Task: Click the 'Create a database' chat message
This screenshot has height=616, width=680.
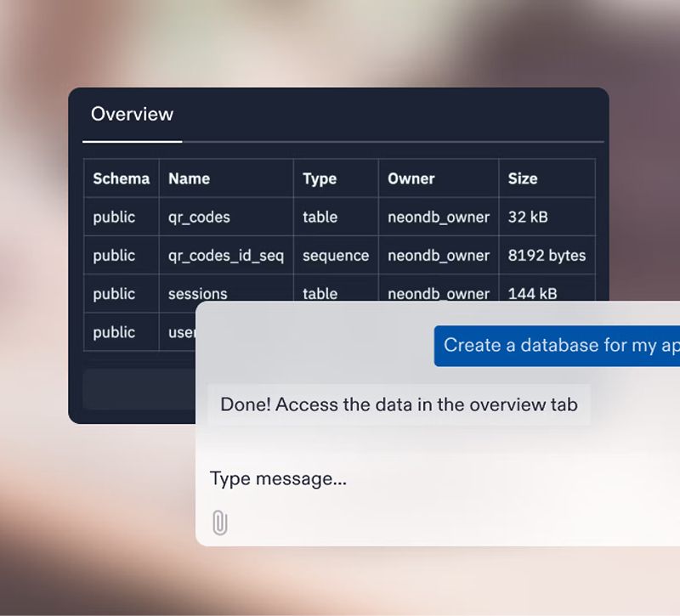Action: [x=558, y=346]
